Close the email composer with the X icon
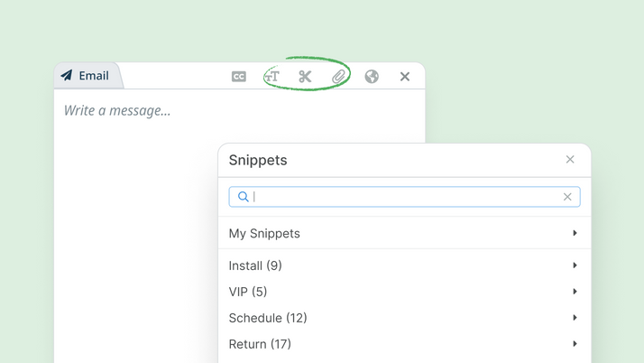Image resolution: width=644 pixels, height=363 pixels. [x=405, y=77]
